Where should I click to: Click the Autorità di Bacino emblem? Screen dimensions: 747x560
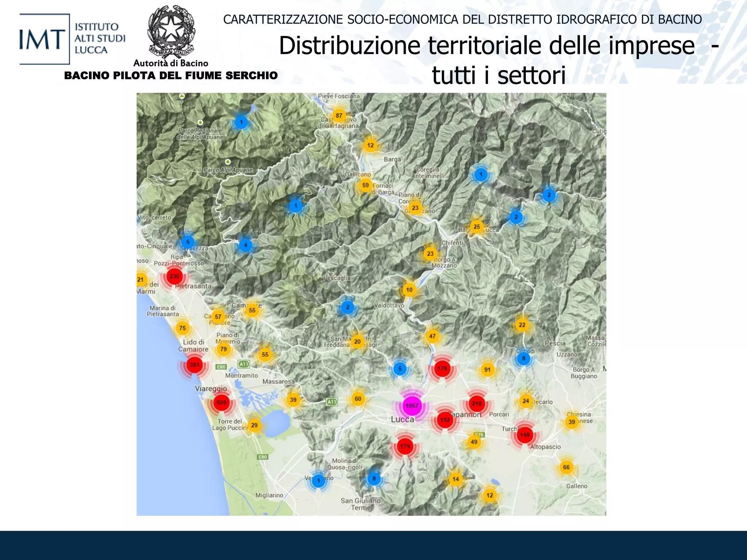tap(171, 32)
